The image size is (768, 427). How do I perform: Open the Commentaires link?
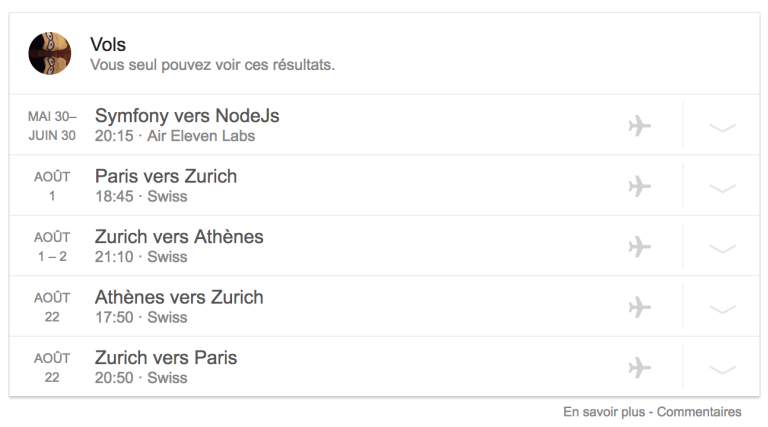[x=699, y=412]
